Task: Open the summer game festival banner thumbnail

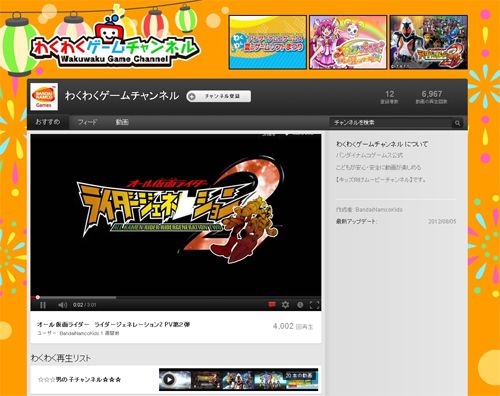Action: [x=268, y=42]
